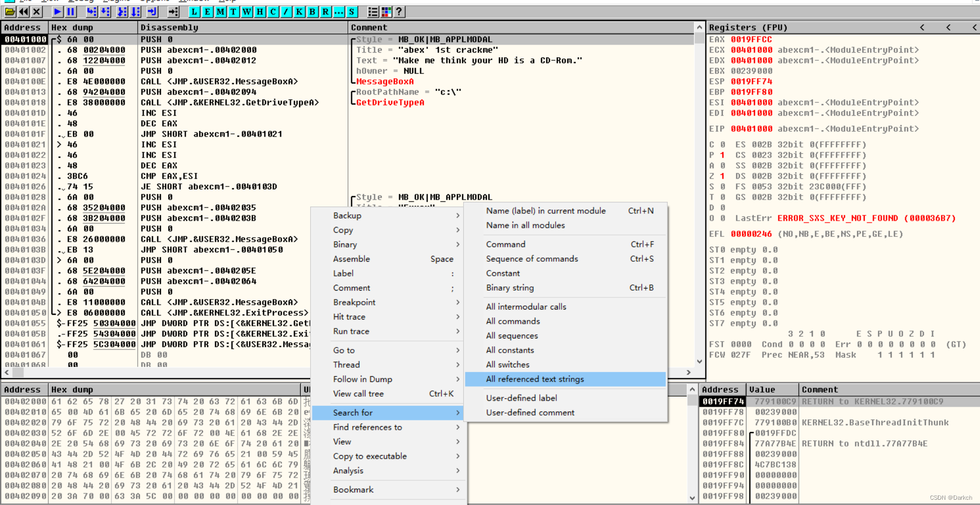
Task: Click the Windows (W) toolbar button
Action: coord(246,12)
